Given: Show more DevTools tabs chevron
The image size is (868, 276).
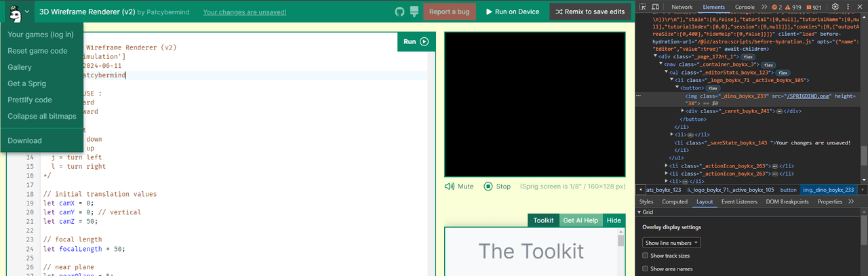Looking at the screenshot, I should point(764,7).
